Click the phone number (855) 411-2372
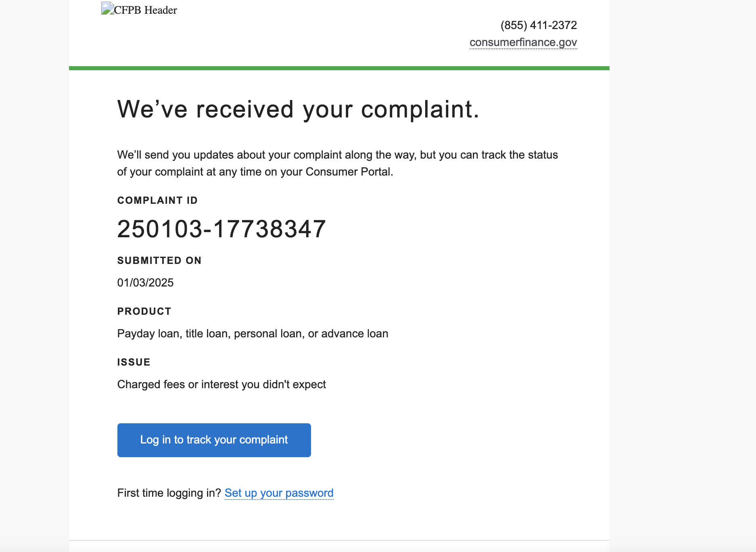This screenshot has height=552, width=756. click(x=539, y=25)
